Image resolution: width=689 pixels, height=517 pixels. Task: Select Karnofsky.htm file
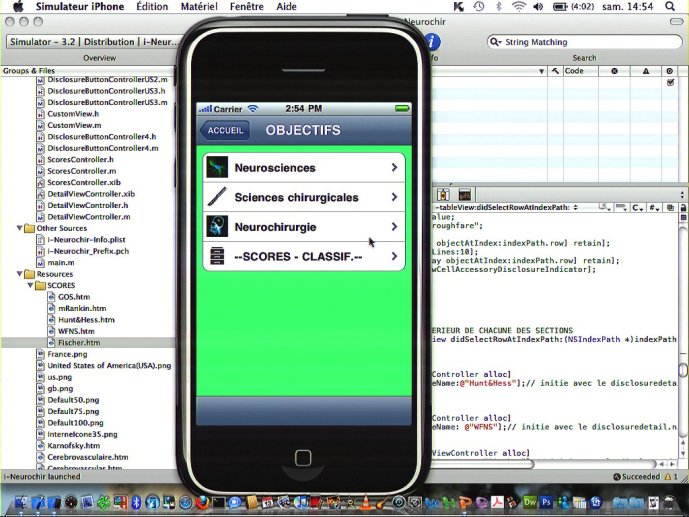[73, 445]
